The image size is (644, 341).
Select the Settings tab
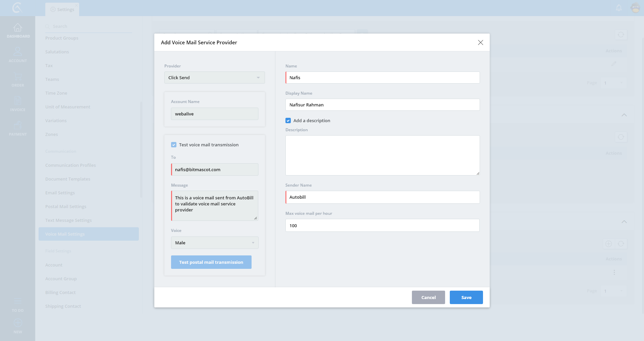pos(62,9)
